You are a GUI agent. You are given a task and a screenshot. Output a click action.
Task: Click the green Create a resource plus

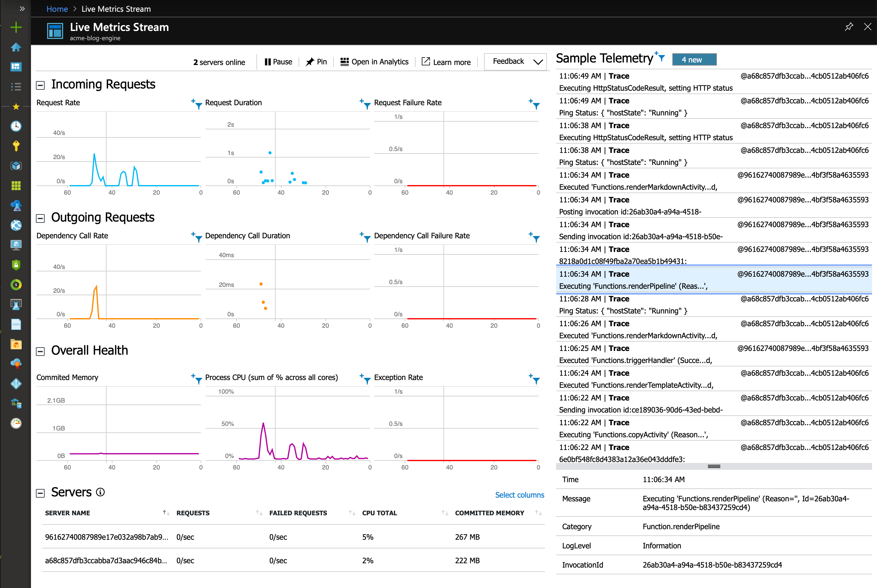point(16,27)
